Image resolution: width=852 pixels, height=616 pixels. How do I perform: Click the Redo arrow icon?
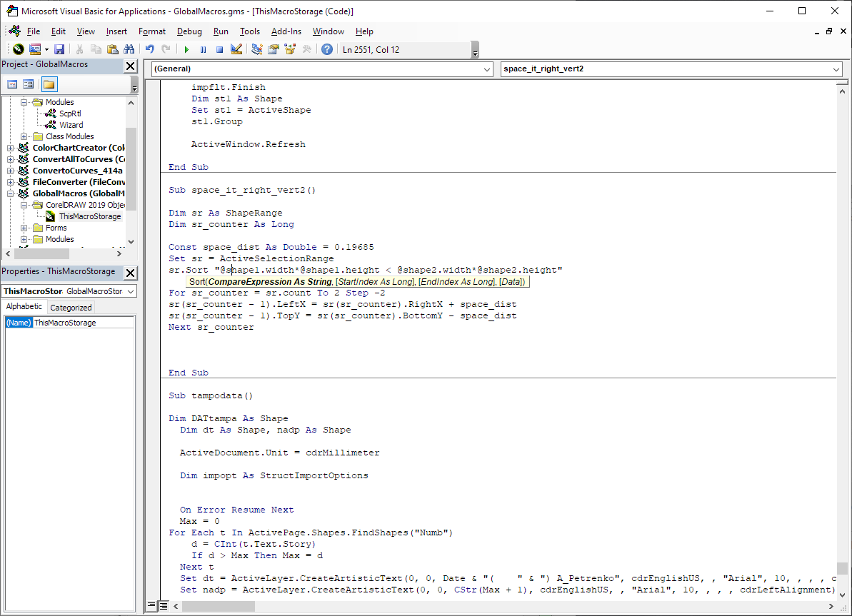click(166, 49)
